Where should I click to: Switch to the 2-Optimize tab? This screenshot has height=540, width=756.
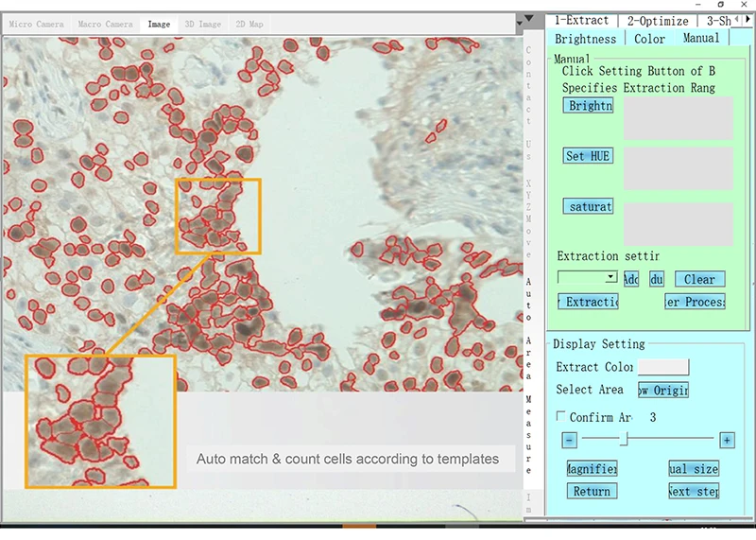(658, 21)
